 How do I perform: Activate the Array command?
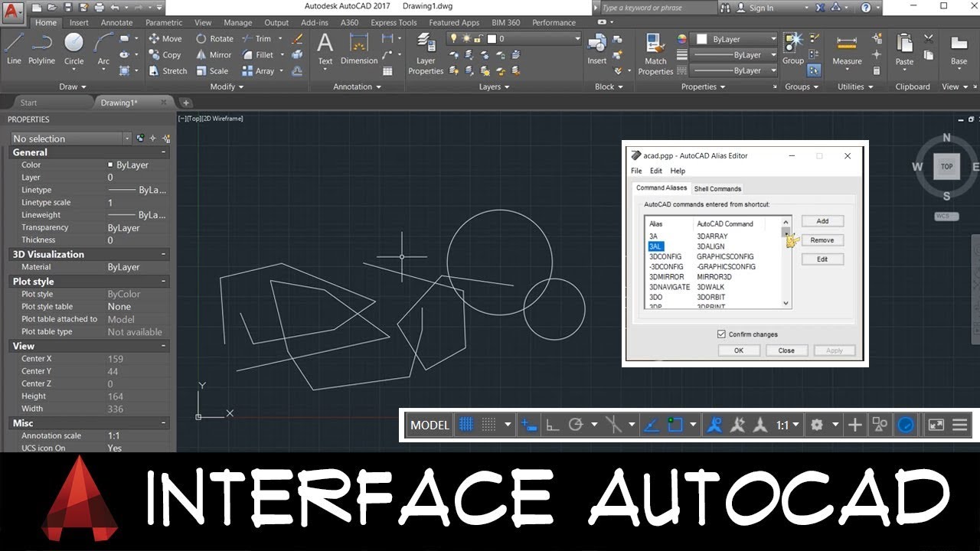coord(258,70)
